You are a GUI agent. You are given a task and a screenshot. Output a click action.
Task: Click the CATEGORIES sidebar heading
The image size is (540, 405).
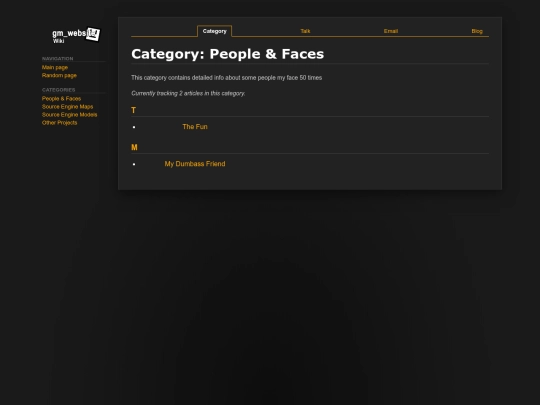point(59,90)
